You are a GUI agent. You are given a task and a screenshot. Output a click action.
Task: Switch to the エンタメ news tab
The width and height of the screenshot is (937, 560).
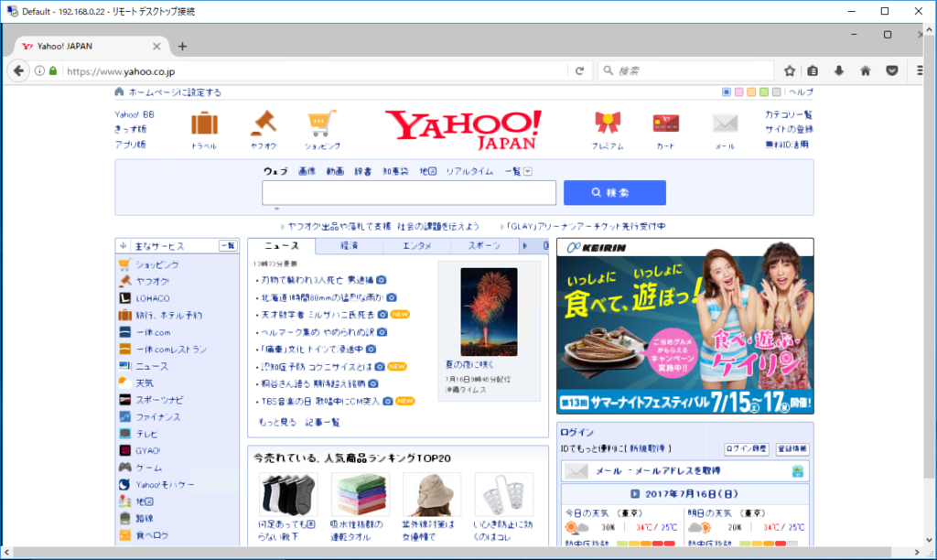tap(416, 245)
